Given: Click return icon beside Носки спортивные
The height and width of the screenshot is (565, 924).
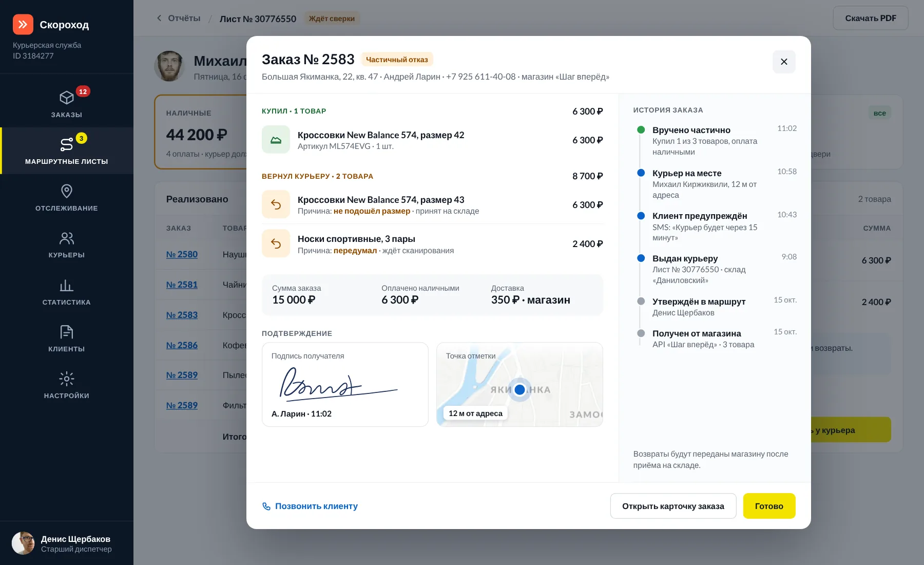Looking at the screenshot, I should pyautogui.click(x=276, y=243).
